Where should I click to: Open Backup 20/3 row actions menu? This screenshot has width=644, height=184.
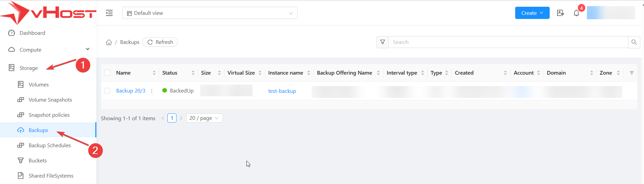point(152,91)
